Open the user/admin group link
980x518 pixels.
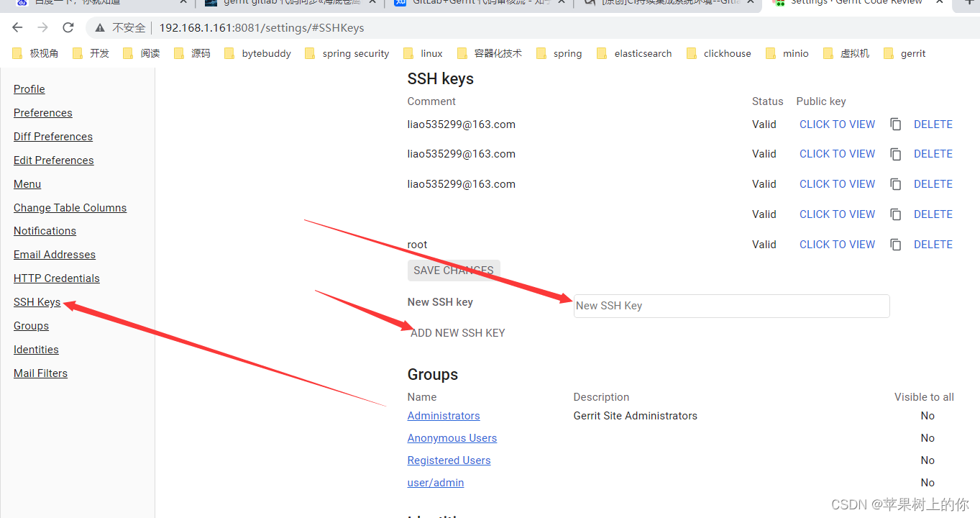click(436, 483)
